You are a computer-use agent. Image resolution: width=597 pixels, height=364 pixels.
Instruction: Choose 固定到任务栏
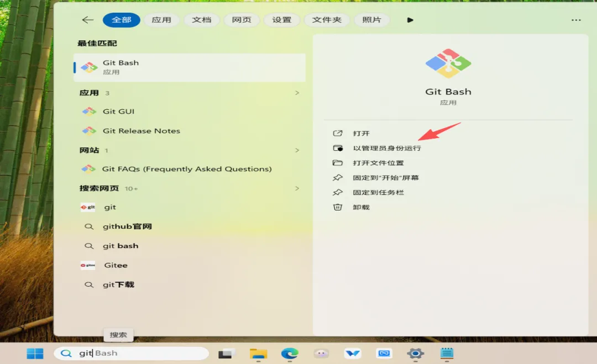pyautogui.click(x=378, y=193)
